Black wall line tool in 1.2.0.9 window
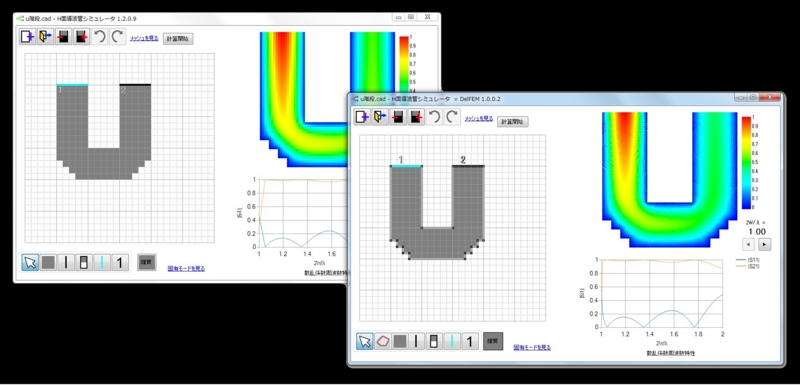800x385 pixels. click(x=66, y=263)
